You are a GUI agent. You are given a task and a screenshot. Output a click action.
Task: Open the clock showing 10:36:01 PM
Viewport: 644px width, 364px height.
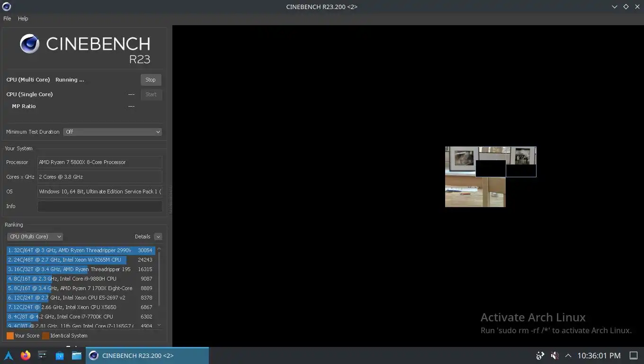[599, 355]
